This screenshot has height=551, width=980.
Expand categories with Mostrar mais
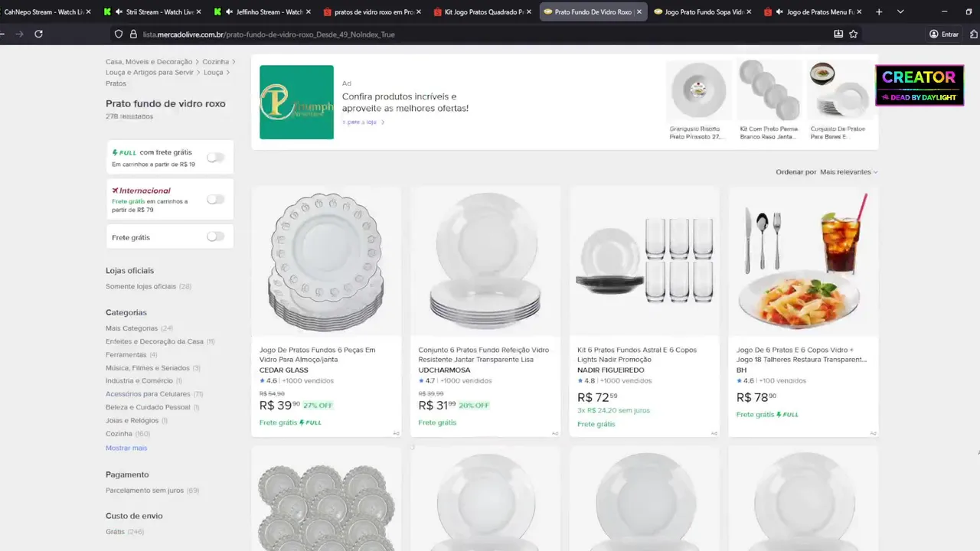tap(126, 448)
